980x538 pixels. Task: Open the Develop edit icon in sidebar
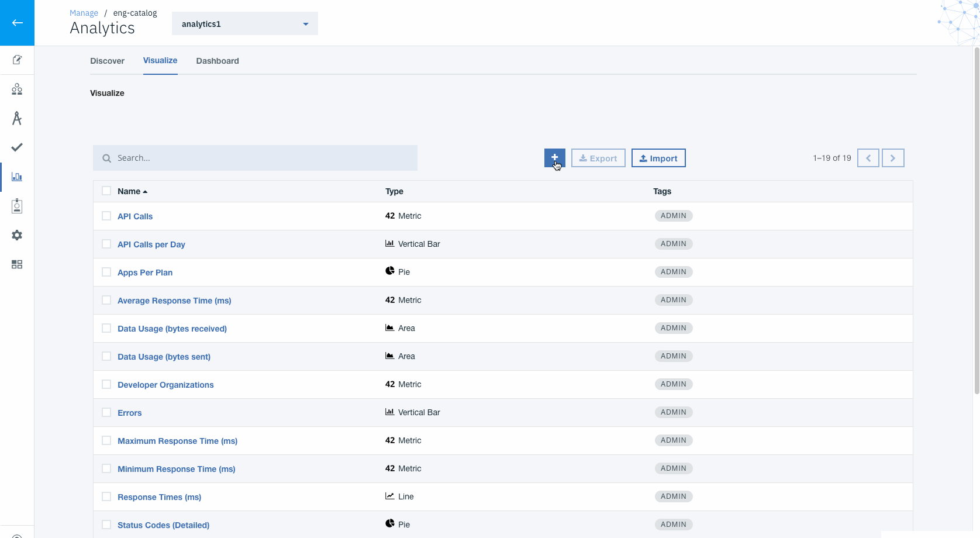point(17,60)
